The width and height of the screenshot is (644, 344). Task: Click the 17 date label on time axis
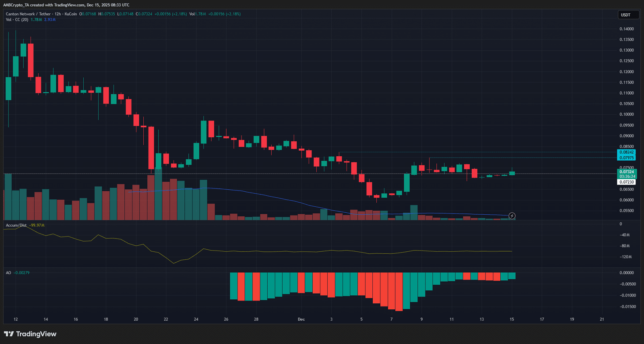[542, 319]
